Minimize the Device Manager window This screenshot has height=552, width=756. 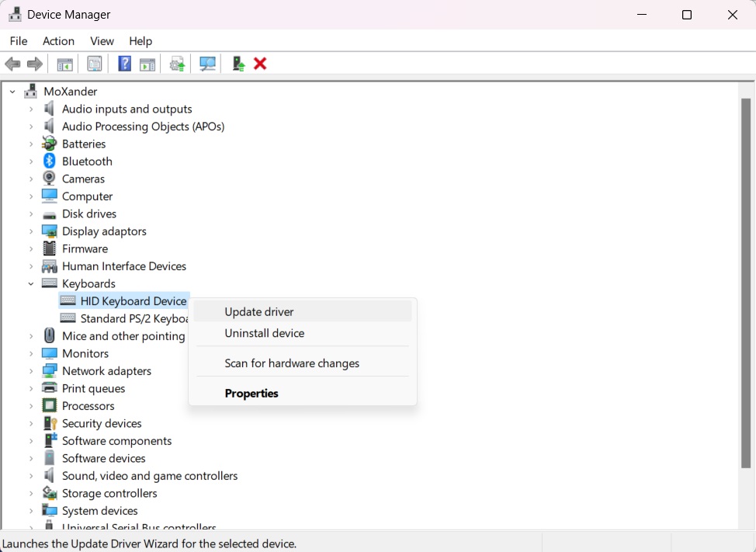point(642,15)
